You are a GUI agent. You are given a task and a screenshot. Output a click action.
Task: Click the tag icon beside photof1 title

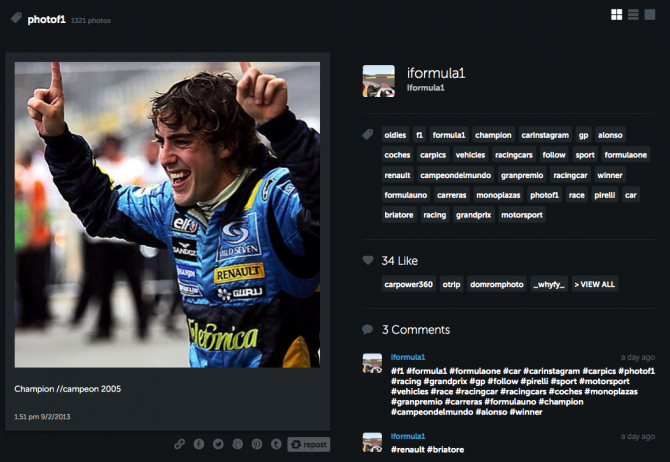[16, 18]
